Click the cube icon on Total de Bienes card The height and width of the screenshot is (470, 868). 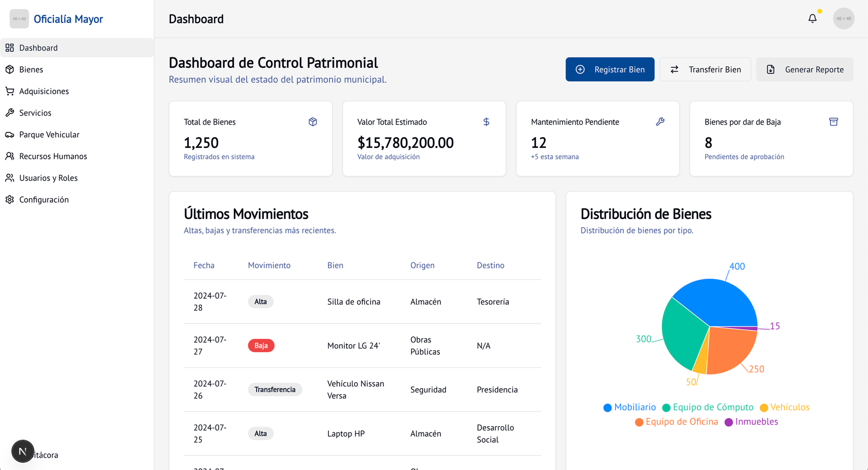tap(313, 122)
